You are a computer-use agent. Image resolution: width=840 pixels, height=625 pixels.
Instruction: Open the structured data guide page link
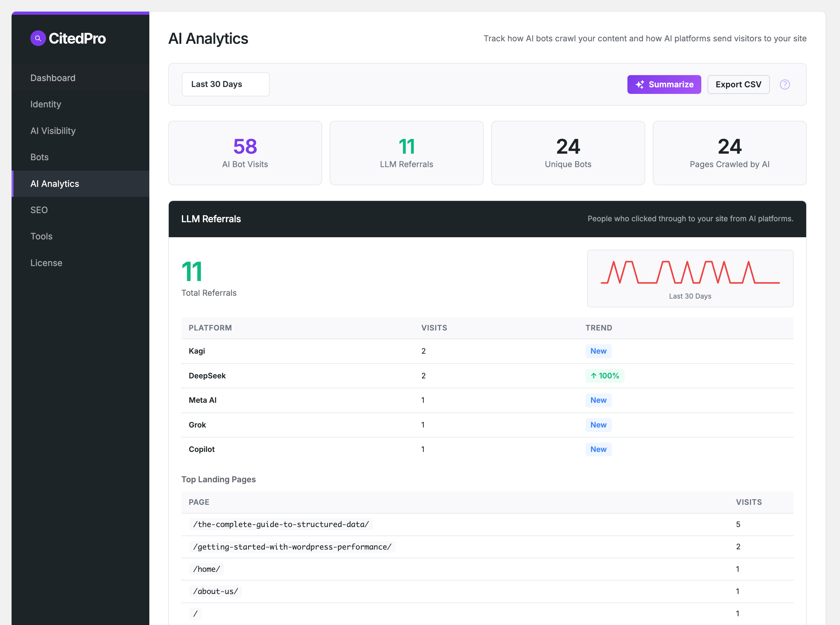click(281, 524)
